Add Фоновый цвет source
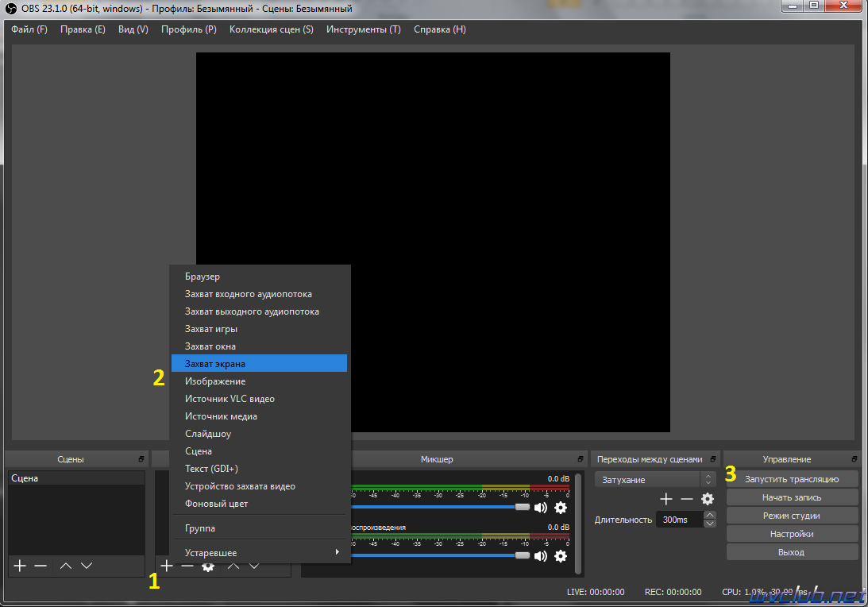This screenshot has width=868, height=607. pos(259,504)
